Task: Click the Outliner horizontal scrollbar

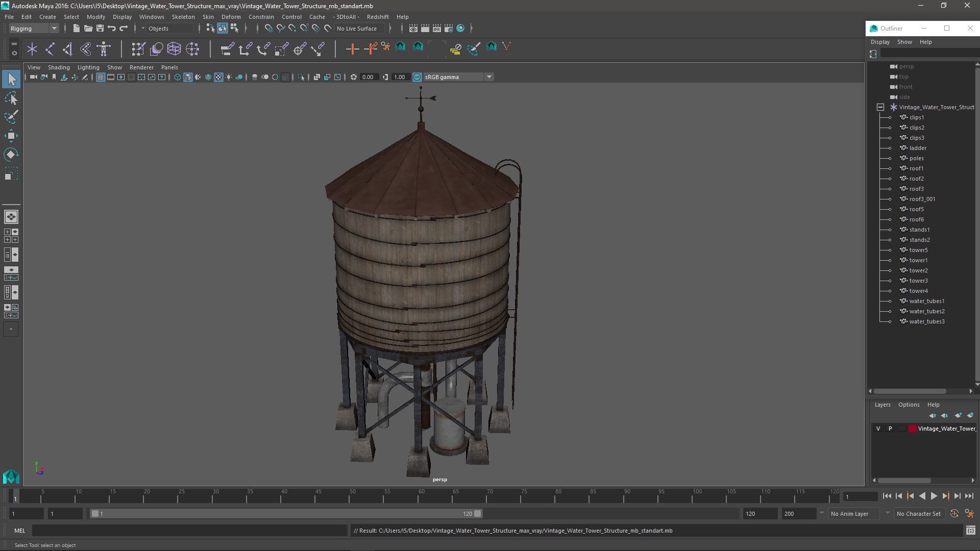Action: coord(910,391)
